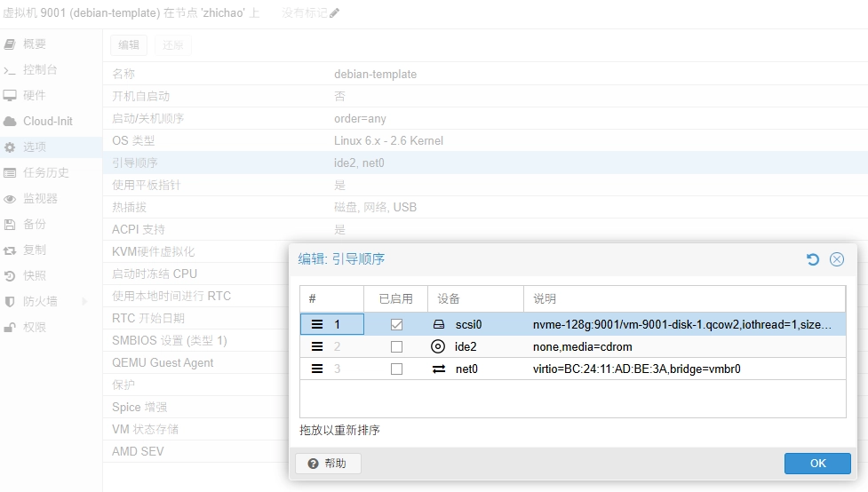
Task: Enable the net0 boot device checkbox
Action: [x=396, y=369]
